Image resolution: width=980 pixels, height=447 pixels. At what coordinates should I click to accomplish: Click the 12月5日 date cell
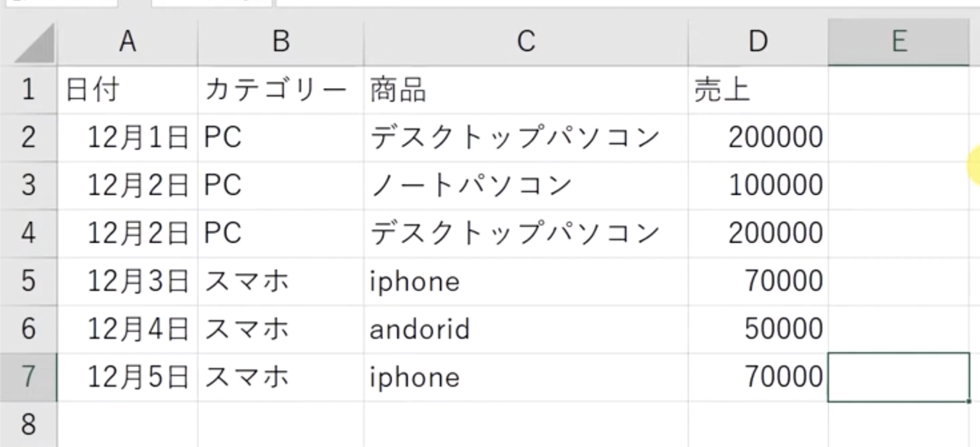[127, 377]
